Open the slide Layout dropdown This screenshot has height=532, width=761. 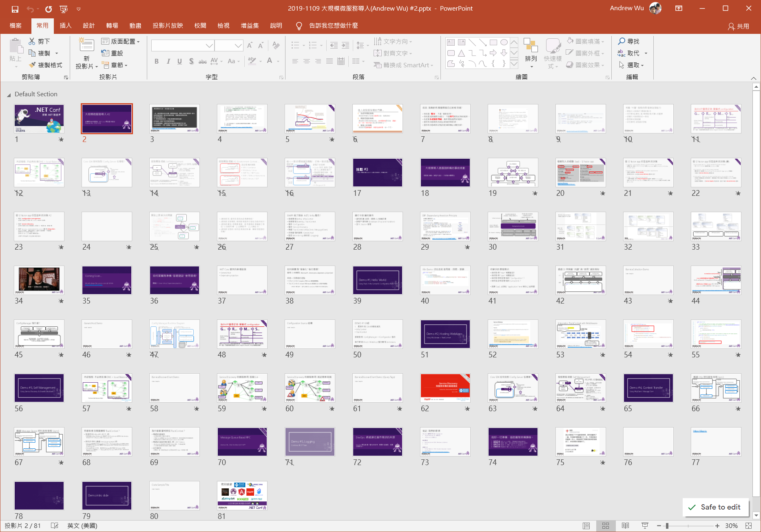pyautogui.click(x=121, y=41)
